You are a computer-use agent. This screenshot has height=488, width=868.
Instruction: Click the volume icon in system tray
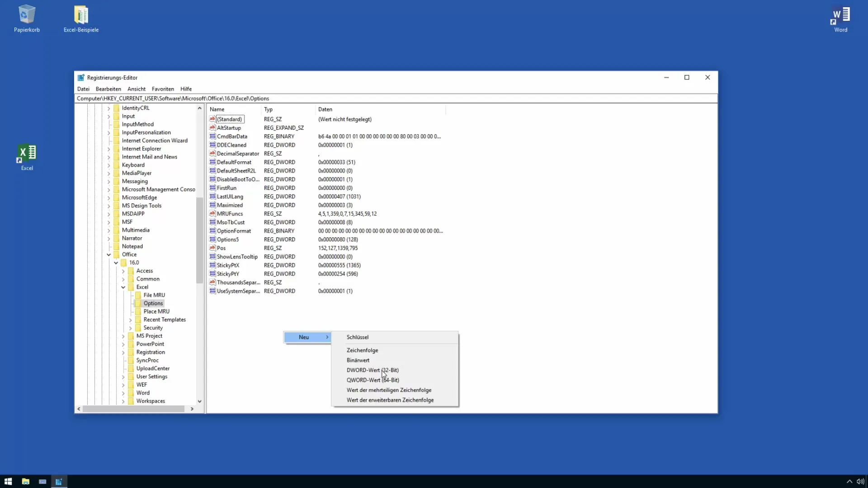(860, 482)
